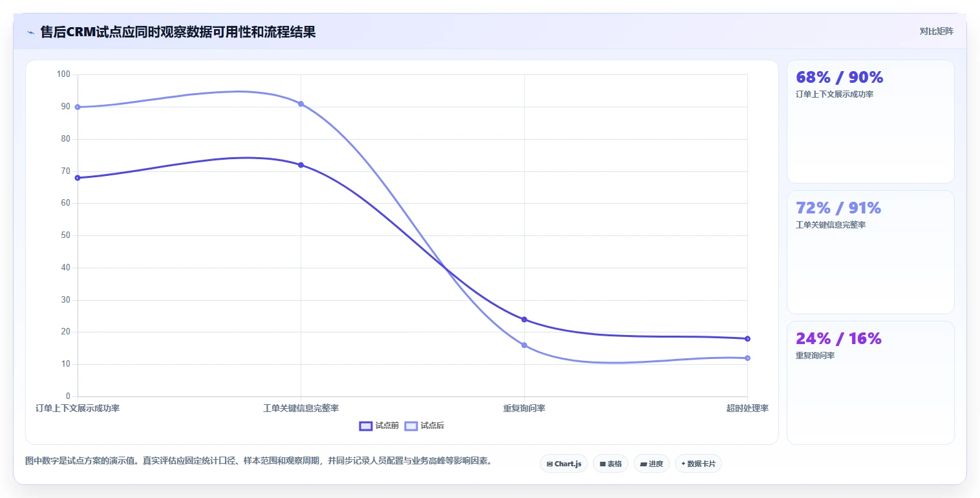This screenshot has width=980, height=498.
Task: Click the 68% / 90% value
Action: (840, 77)
